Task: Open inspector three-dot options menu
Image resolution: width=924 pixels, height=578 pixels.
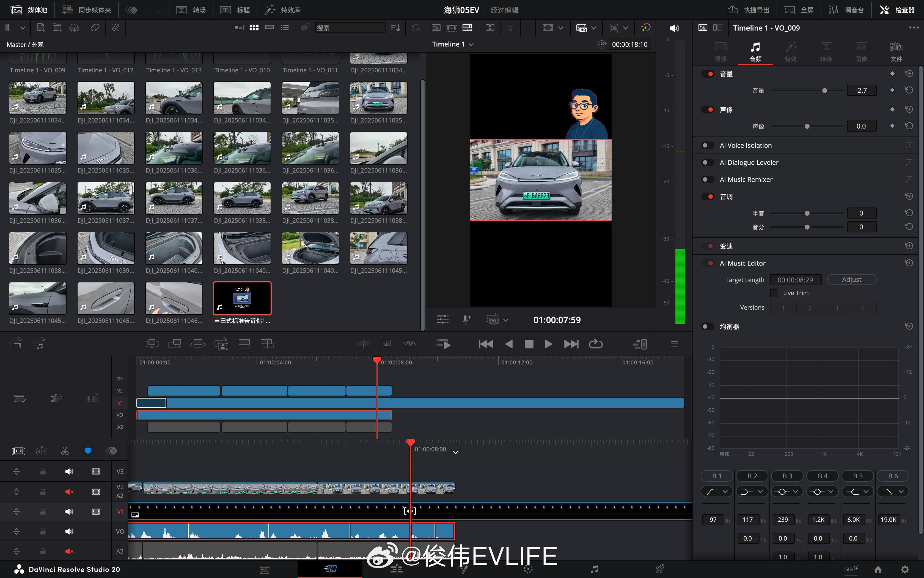Action: click(x=914, y=28)
